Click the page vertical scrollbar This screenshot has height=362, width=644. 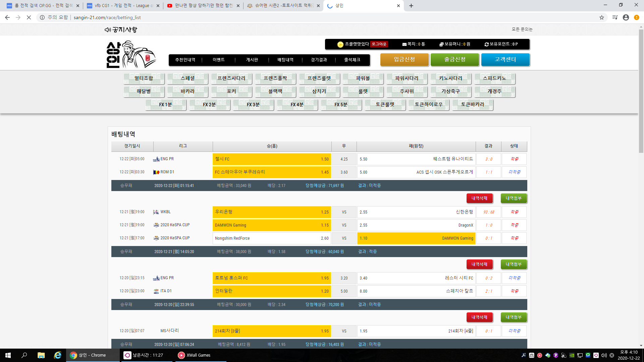(641, 90)
